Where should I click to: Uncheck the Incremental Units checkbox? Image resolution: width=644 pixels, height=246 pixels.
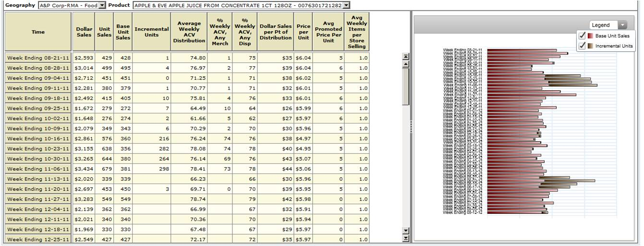point(582,46)
